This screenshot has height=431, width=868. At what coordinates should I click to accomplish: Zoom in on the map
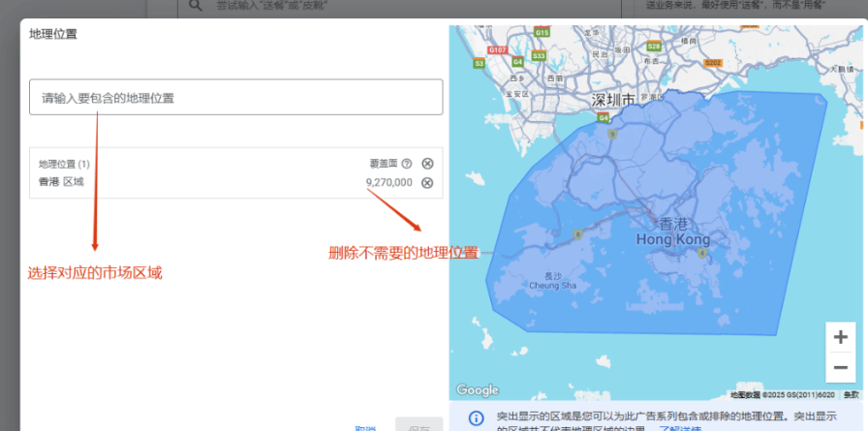(x=840, y=337)
